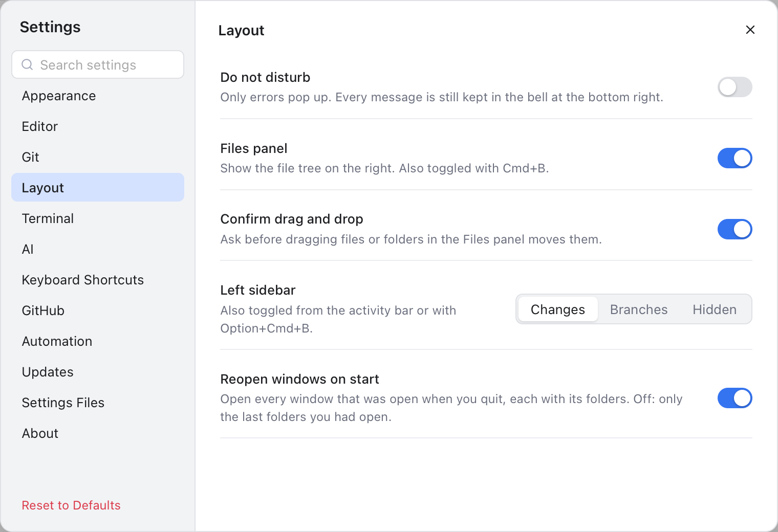
Task: Show Keyboard Shortcuts settings
Action: tap(98, 280)
